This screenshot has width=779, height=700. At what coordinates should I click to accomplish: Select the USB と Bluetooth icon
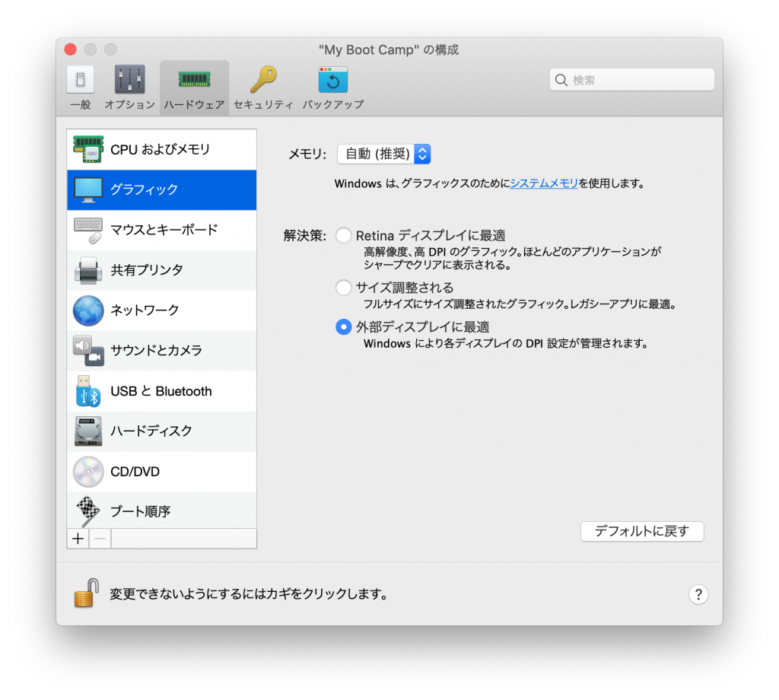tap(88, 392)
